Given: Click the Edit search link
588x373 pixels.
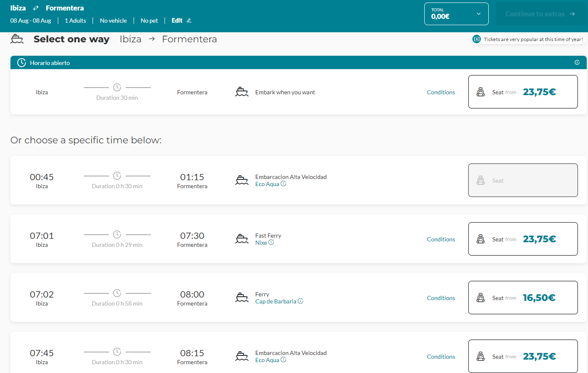Looking at the screenshot, I should click(x=177, y=21).
